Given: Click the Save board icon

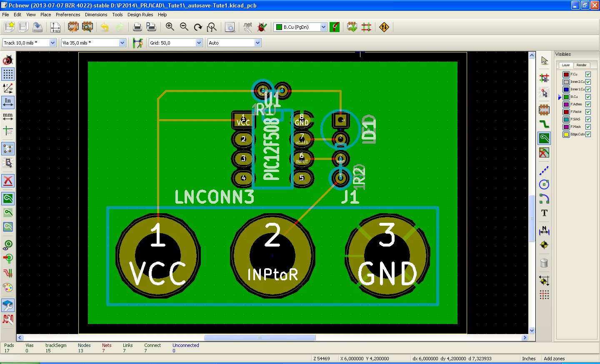Looking at the screenshot, I should (x=37, y=27).
